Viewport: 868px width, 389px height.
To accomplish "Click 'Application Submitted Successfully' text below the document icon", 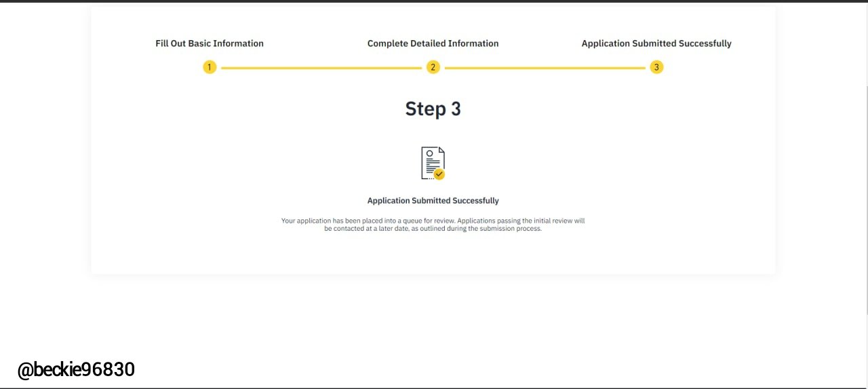I will point(433,200).
